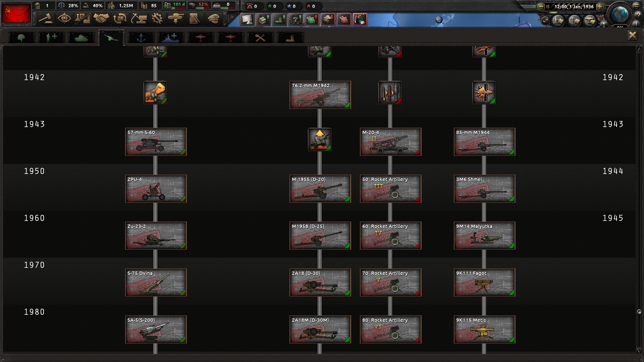This screenshot has width=644, height=362.
Task: Click the scroll down arrow of the tech tree
Action: 639,351
